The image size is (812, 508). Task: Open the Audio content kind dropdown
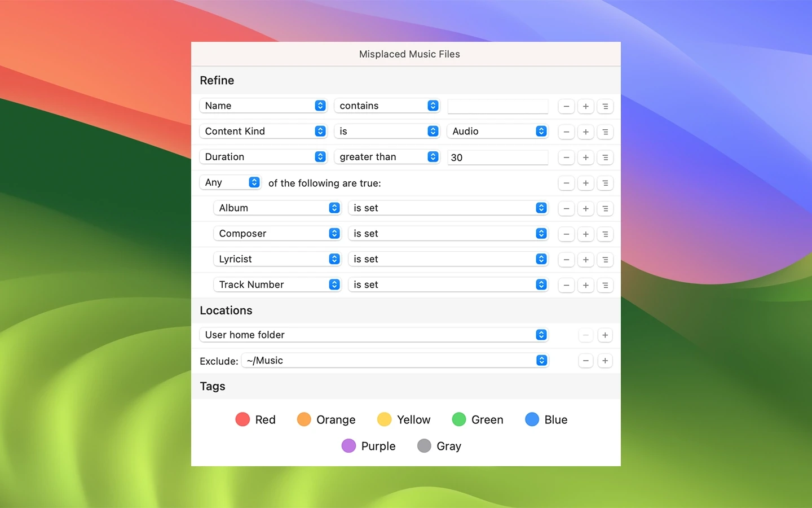coord(497,132)
